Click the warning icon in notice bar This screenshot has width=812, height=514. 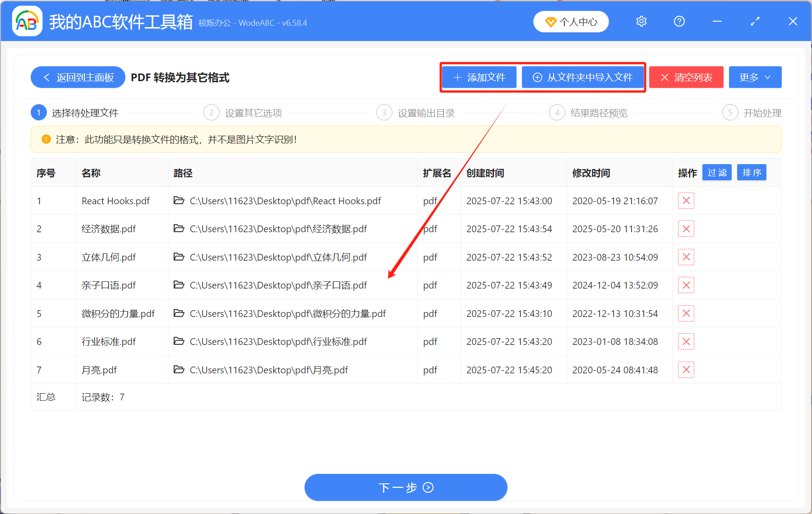click(46, 139)
